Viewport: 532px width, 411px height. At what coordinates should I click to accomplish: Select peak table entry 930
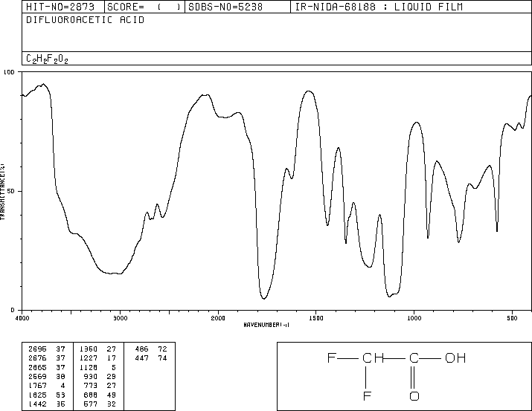point(91,376)
